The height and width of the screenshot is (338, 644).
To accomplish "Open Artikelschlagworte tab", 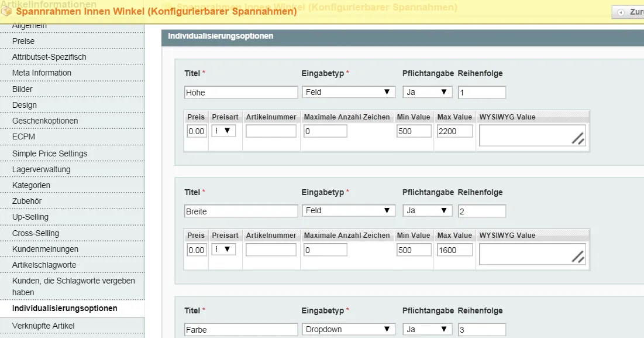I will (72, 265).
